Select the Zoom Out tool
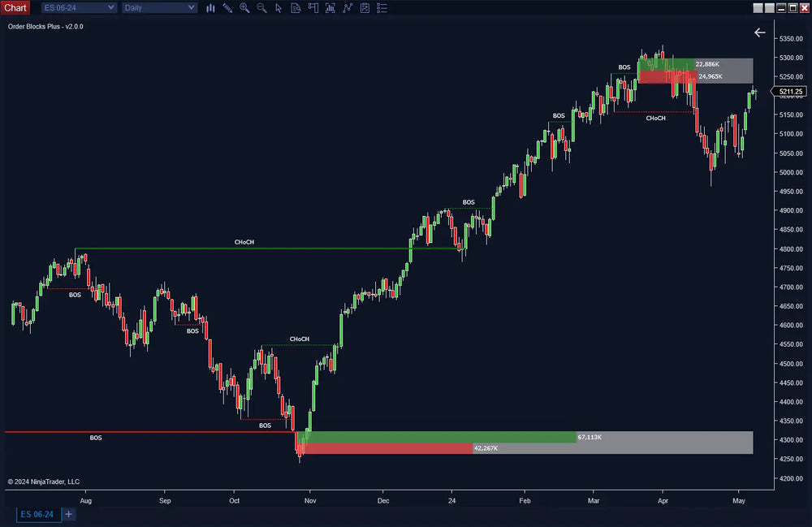Image resolution: width=812 pixels, height=527 pixels. pos(261,8)
